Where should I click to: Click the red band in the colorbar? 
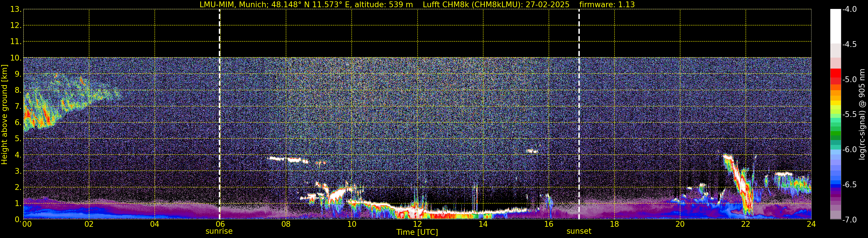tap(836, 73)
